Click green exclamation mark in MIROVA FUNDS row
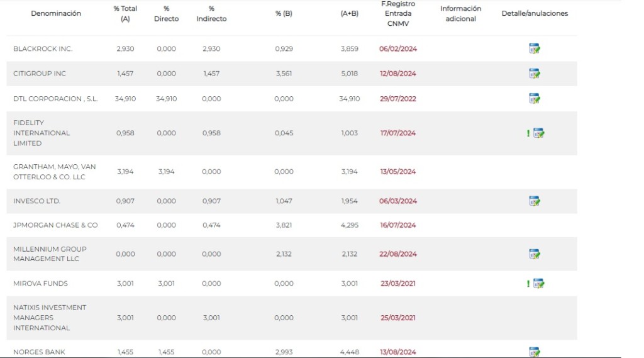The width and height of the screenshot is (644, 358). coord(528,284)
